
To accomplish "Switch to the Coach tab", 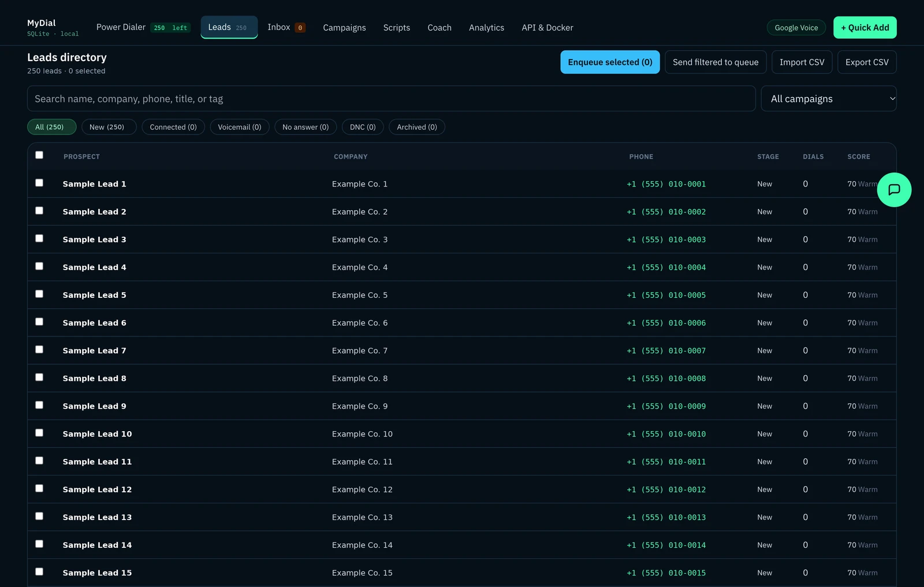I will (x=439, y=28).
